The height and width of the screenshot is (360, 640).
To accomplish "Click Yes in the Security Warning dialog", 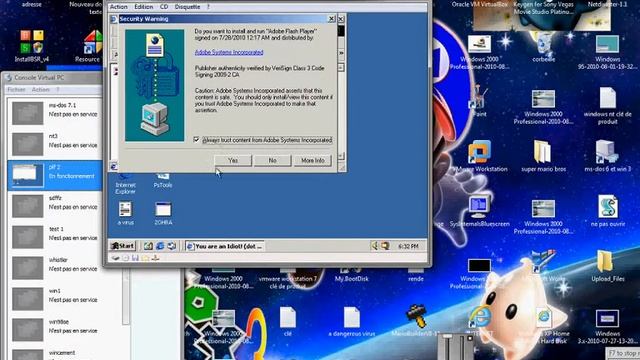I will pyautogui.click(x=233, y=160).
